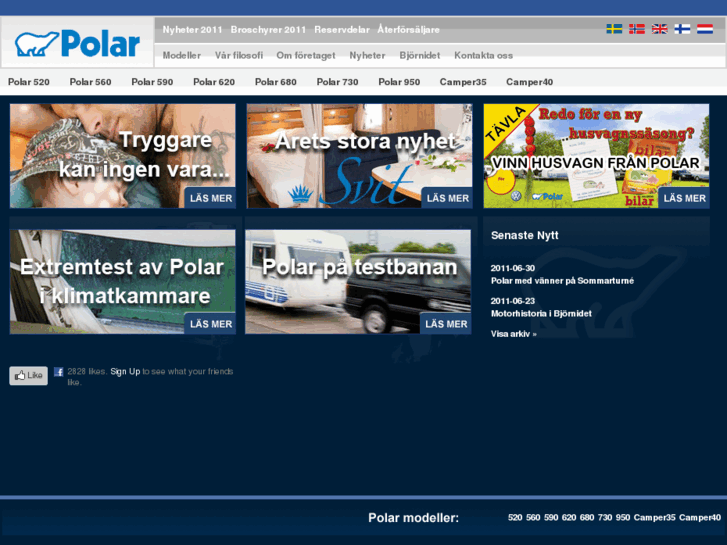Select the Polar 730 model tab

(337, 82)
